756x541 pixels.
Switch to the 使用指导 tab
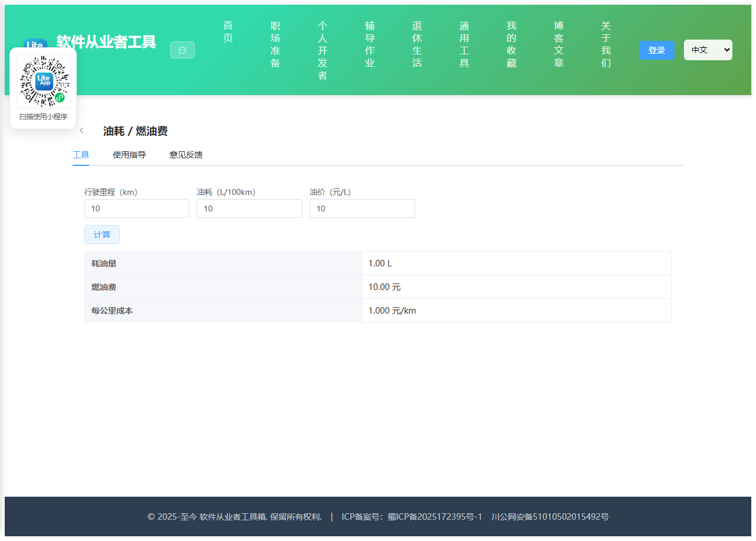click(x=129, y=155)
